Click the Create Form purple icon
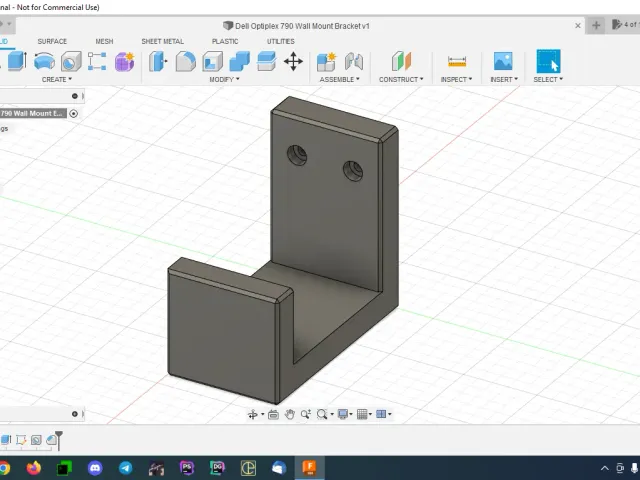 (124, 62)
